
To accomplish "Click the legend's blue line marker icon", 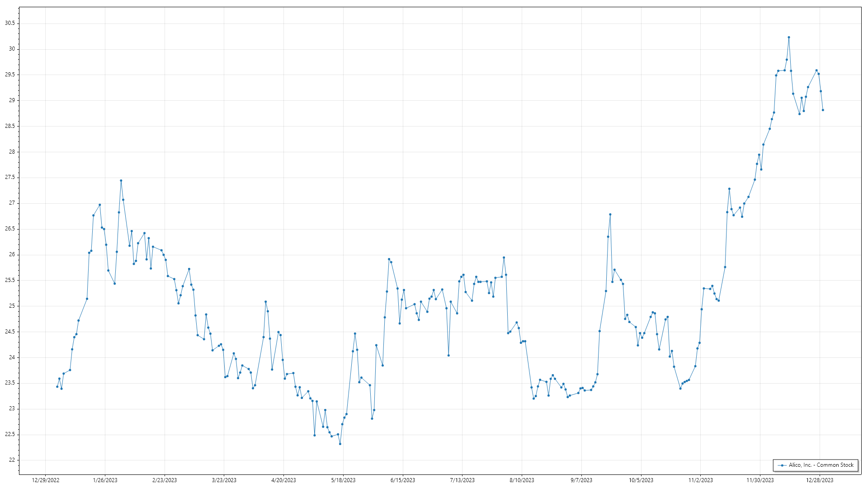I will click(x=782, y=465).
